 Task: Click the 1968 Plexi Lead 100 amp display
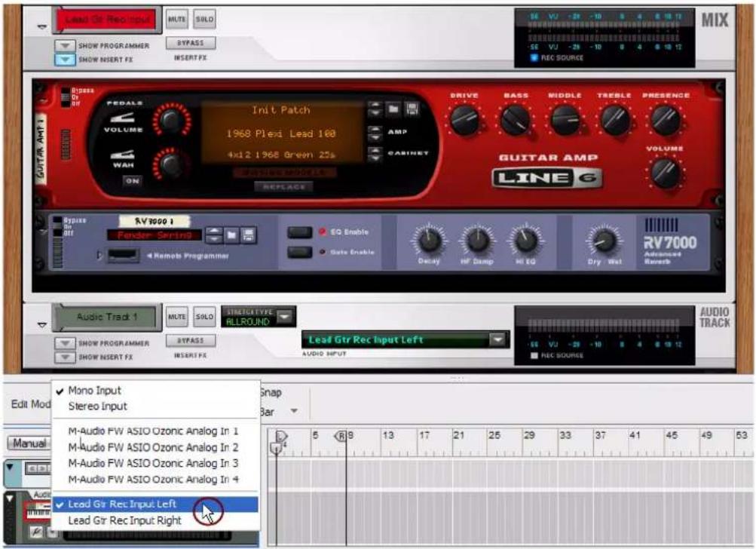[282, 133]
